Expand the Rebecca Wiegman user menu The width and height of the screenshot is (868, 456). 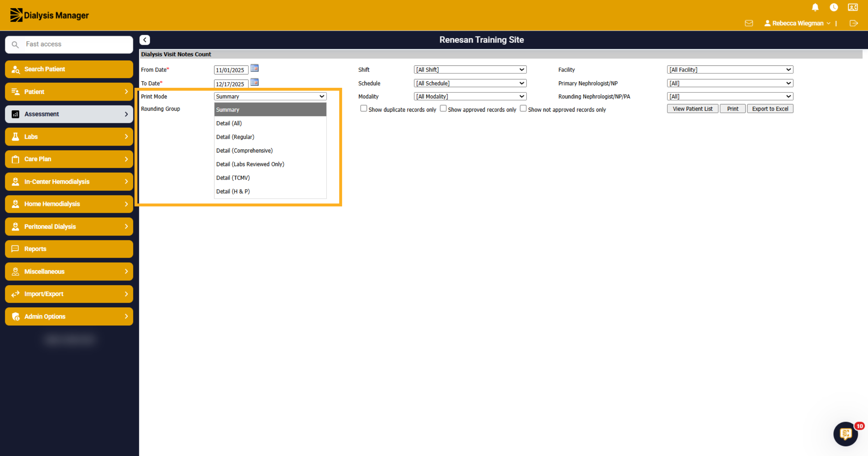(x=797, y=23)
